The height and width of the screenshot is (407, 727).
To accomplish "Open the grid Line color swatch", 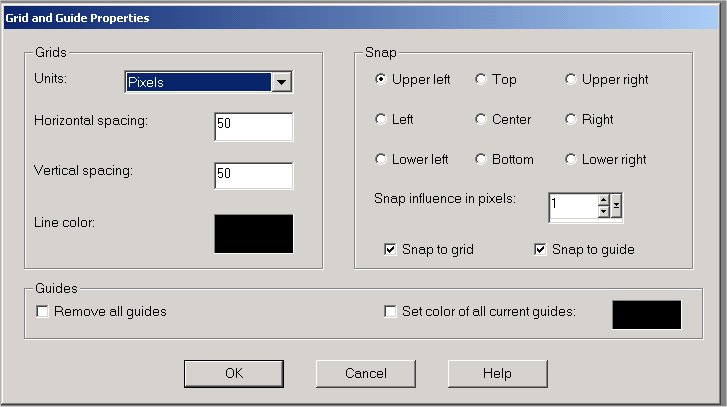I will pyautogui.click(x=253, y=233).
